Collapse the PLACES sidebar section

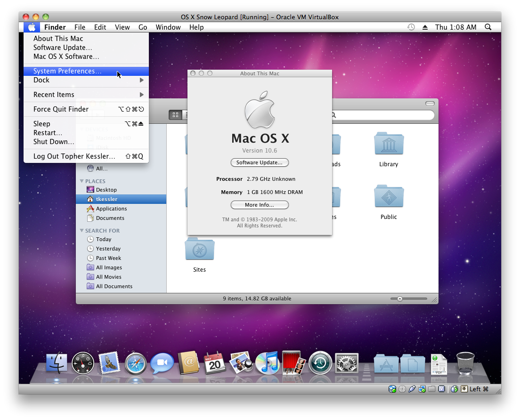[x=81, y=181]
